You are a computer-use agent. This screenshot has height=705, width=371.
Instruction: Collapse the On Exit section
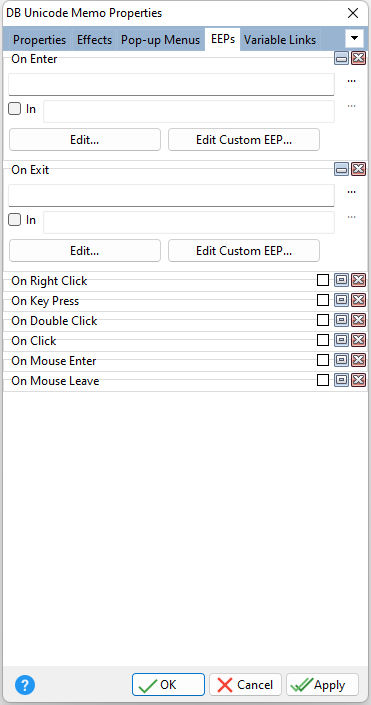[x=341, y=170]
